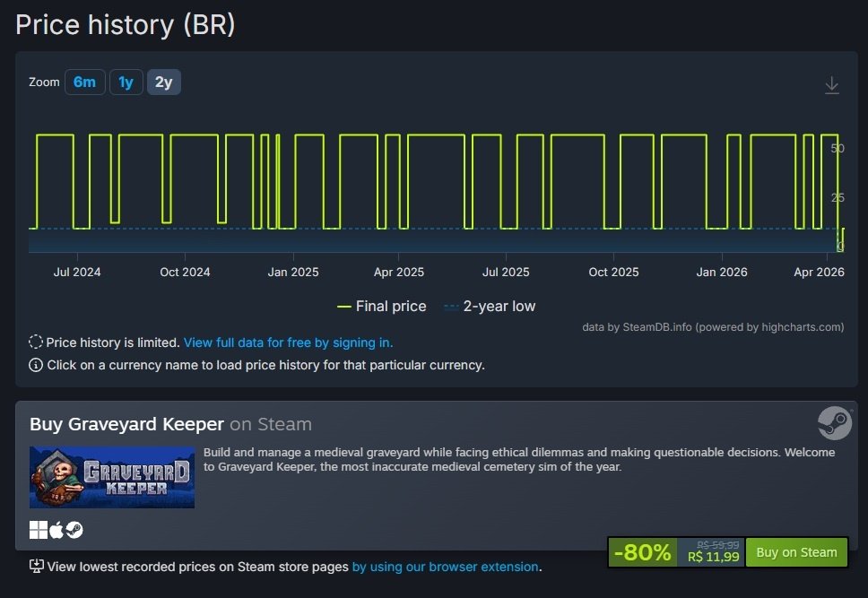Toggle the 2-year low series in legend
868x598 pixels.
coord(490,306)
